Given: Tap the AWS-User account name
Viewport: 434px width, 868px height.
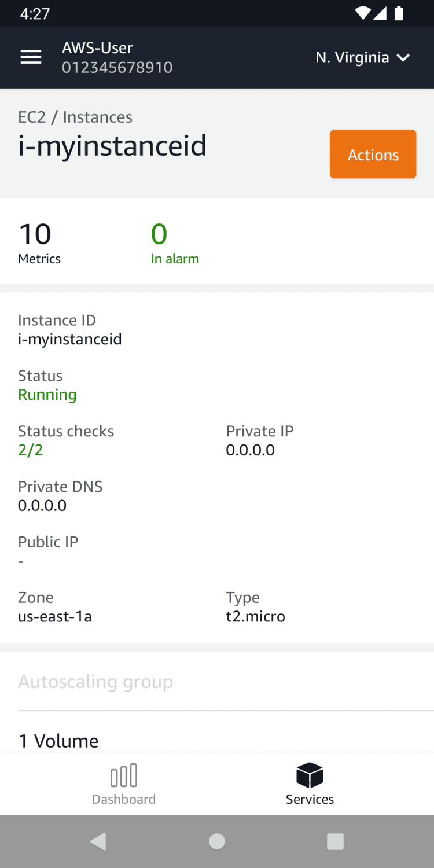Looking at the screenshot, I should (98, 48).
